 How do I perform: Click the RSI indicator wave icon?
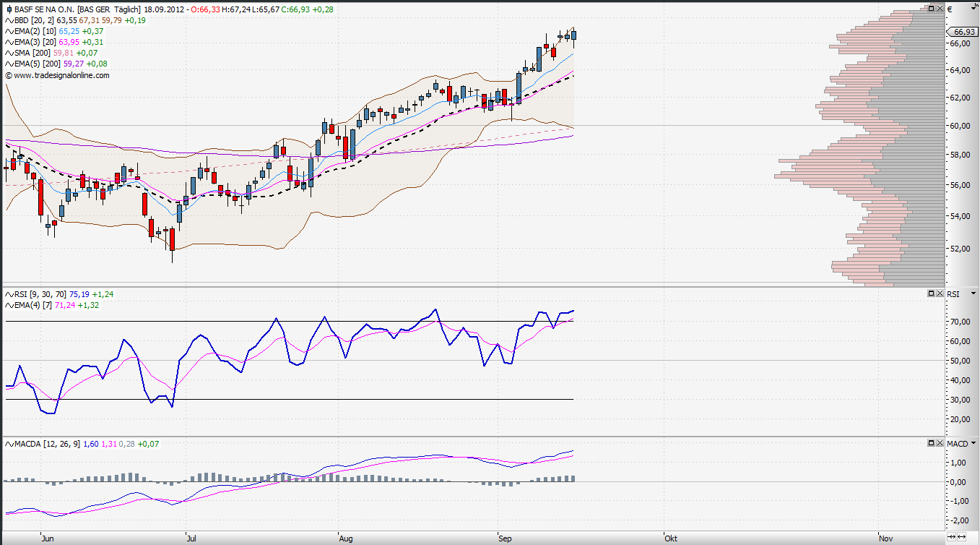(x=9, y=294)
